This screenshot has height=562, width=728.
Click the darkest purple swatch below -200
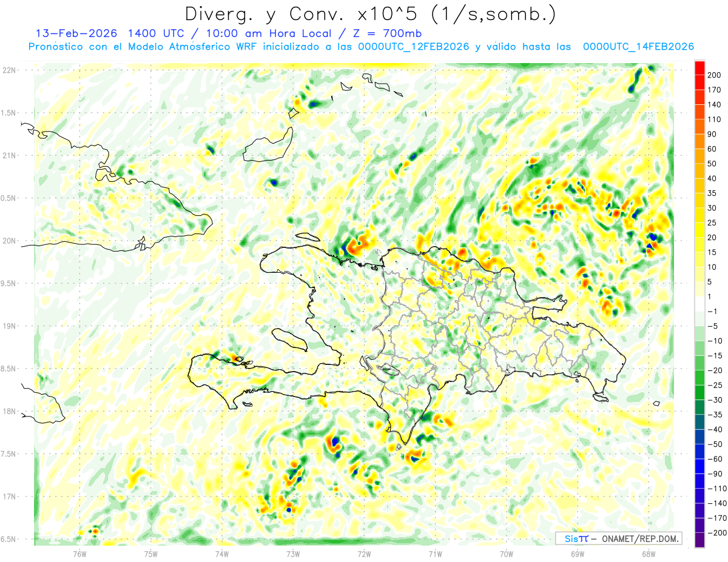(x=699, y=540)
